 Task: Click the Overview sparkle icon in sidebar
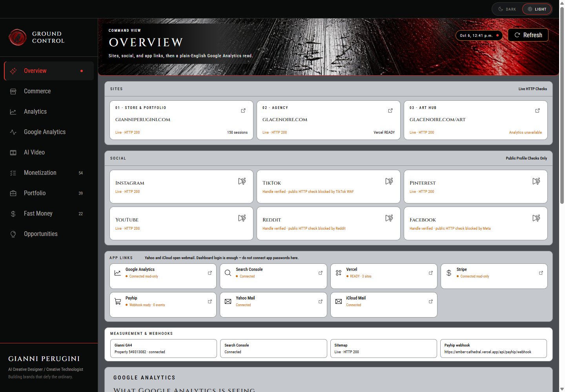point(13,71)
